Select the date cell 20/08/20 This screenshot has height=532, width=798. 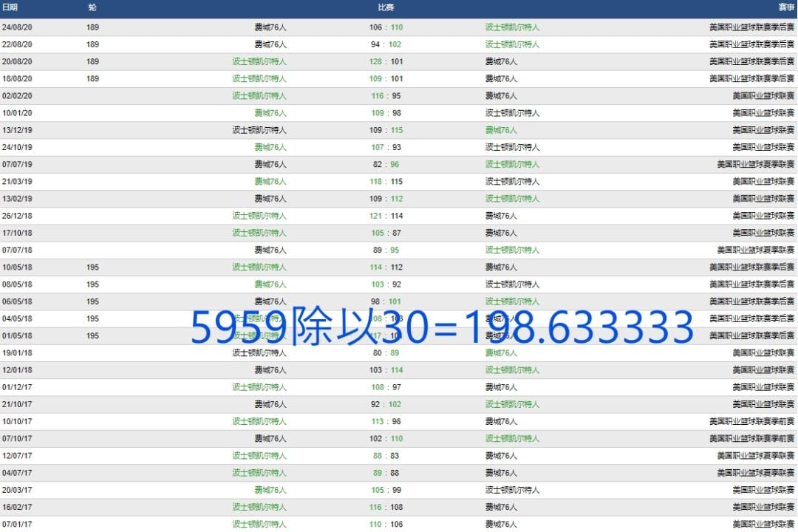(17, 61)
